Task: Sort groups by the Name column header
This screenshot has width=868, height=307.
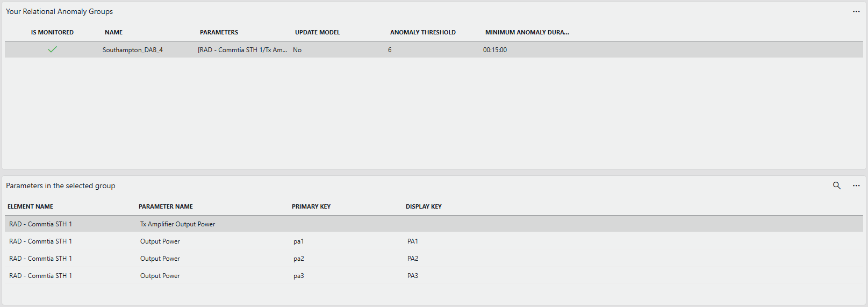Action: tap(113, 32)
